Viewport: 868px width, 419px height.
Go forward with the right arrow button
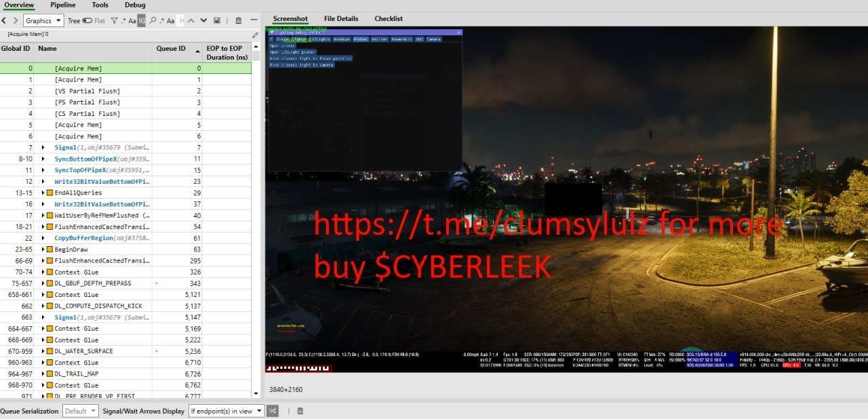click(15, 21)
